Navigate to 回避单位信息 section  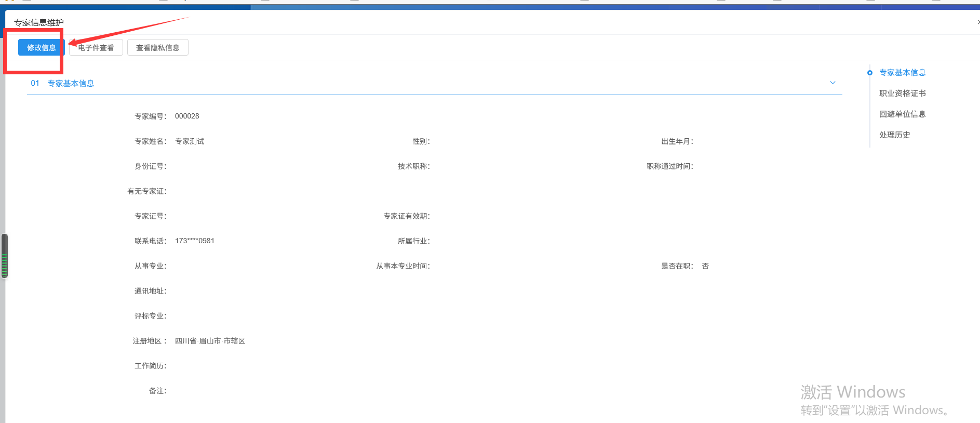point(902,114)
